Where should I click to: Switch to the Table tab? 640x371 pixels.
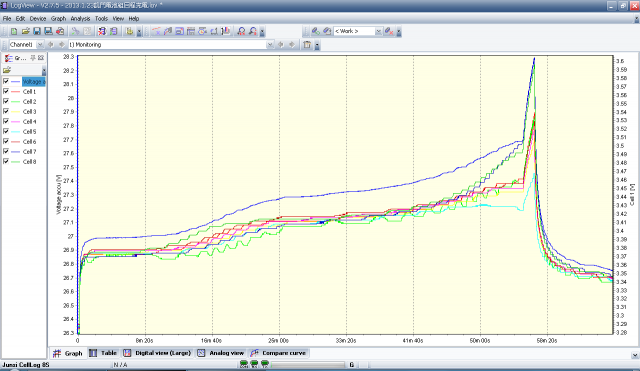click(103, 353)
